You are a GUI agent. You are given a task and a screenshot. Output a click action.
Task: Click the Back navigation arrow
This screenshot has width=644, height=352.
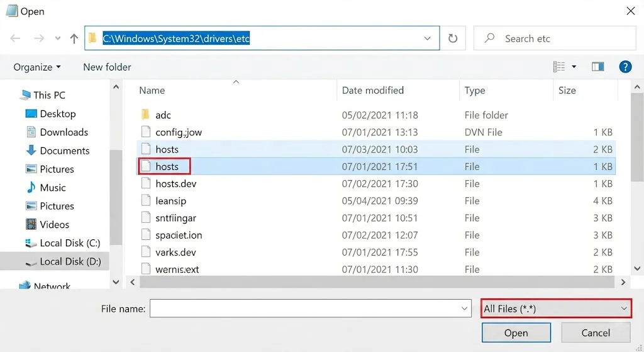[x=16, y=38]
